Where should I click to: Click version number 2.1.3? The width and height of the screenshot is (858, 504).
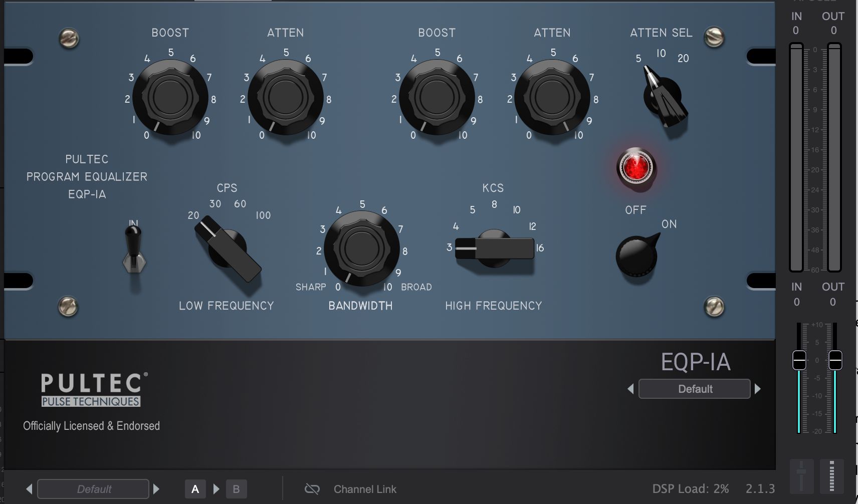click(760, 488)
